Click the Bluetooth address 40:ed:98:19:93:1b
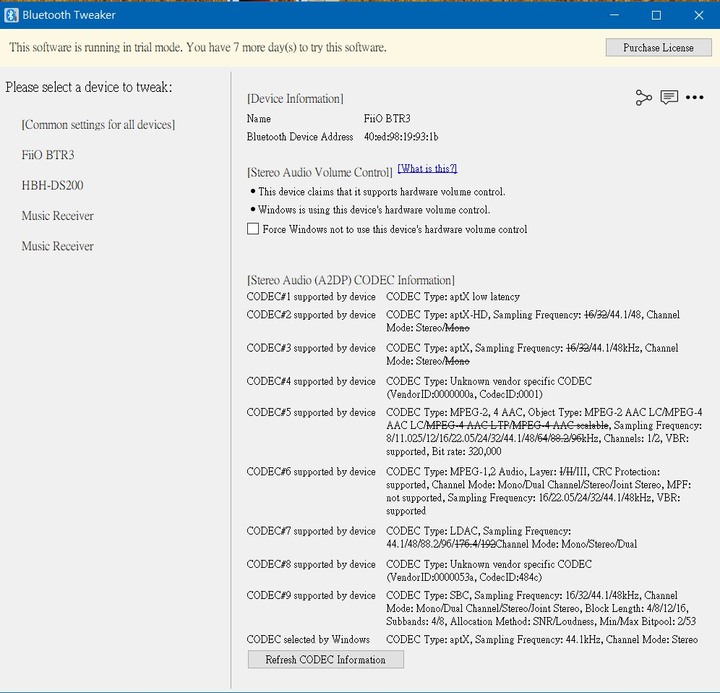 coord(401,137)
